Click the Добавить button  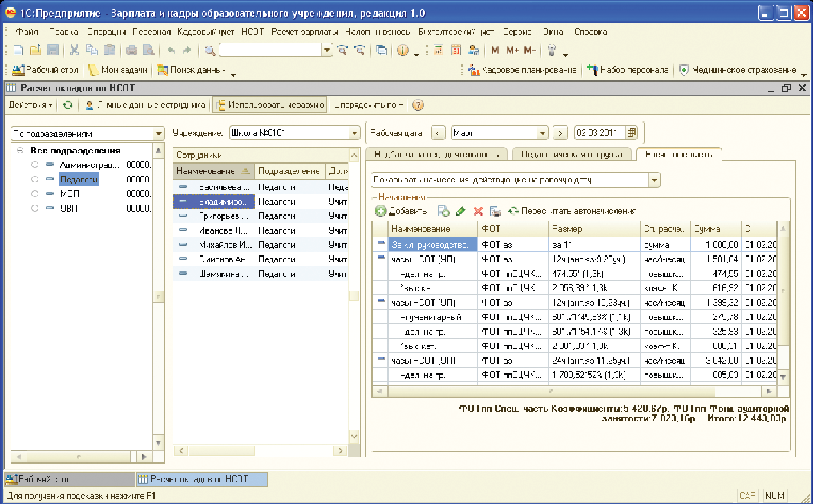[x=401, y=212]
